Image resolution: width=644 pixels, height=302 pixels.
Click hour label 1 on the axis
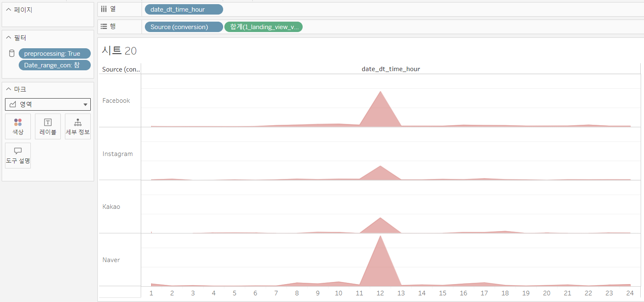point(151,293)
